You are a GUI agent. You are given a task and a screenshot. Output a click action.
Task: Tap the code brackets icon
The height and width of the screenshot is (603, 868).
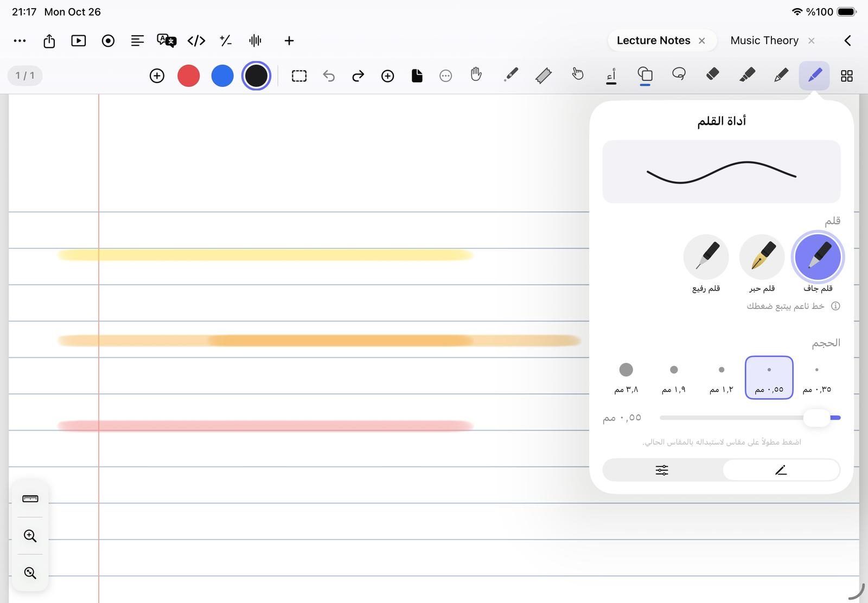pyautogui.click(x=196, y=41)
